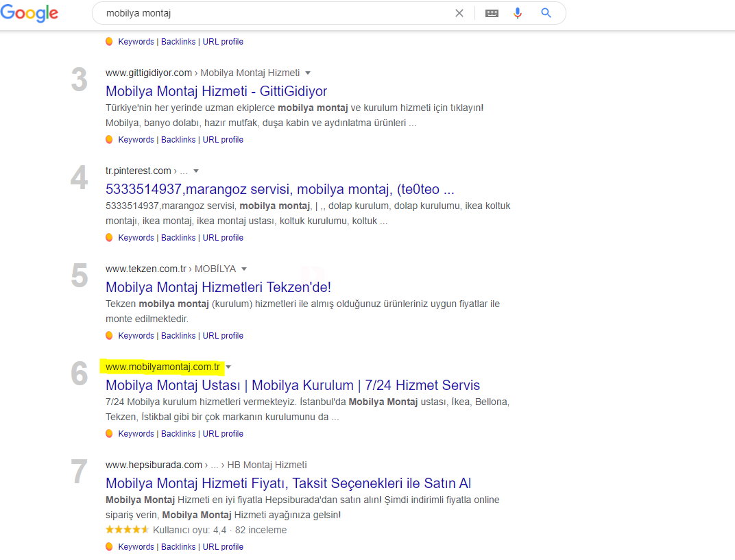This screenshot has width=735, height=560.
Task: Open Mobilya Montaj Ustası result title
Action: (293, 385)
